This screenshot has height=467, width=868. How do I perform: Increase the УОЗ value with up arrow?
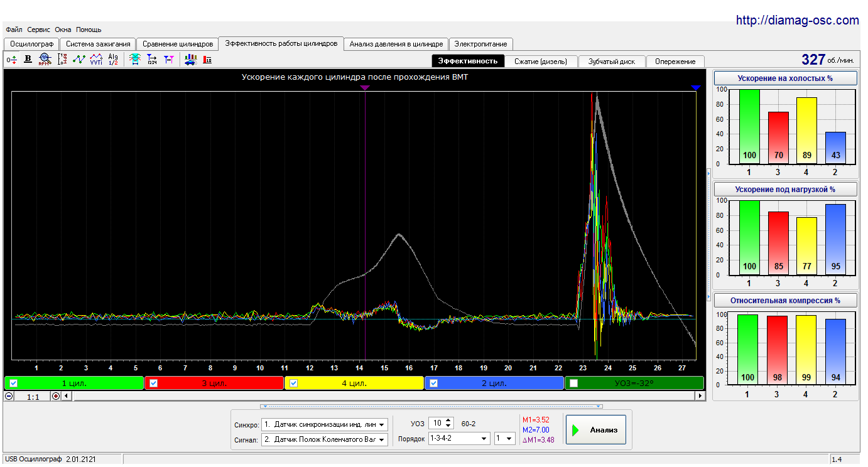[448, 421]
